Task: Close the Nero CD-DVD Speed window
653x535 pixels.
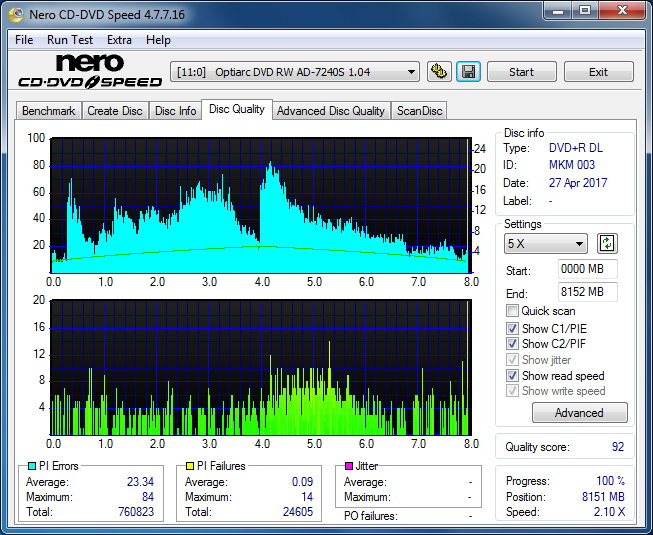Action: coord(622,11)
